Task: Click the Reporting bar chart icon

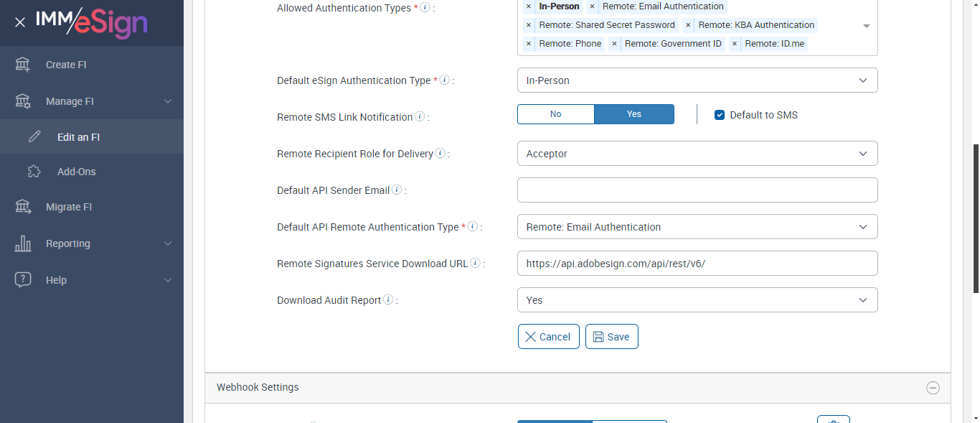Action: [23, 243]
